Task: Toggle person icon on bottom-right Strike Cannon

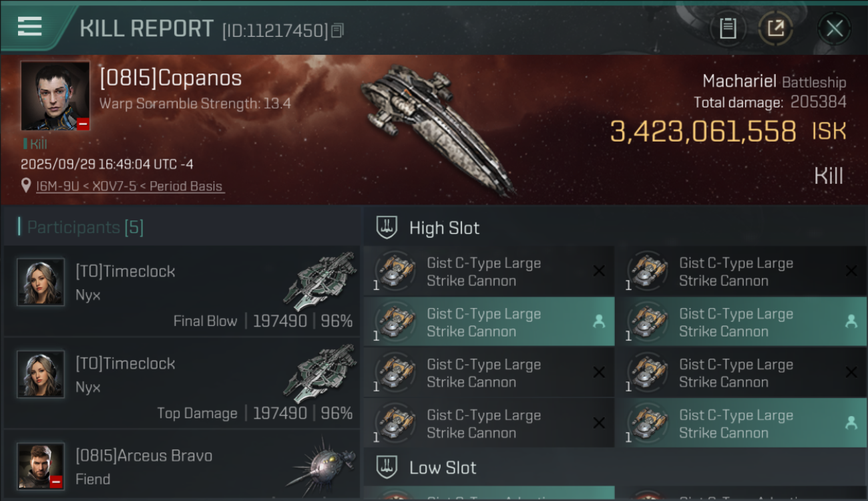Action: (851, 423)
